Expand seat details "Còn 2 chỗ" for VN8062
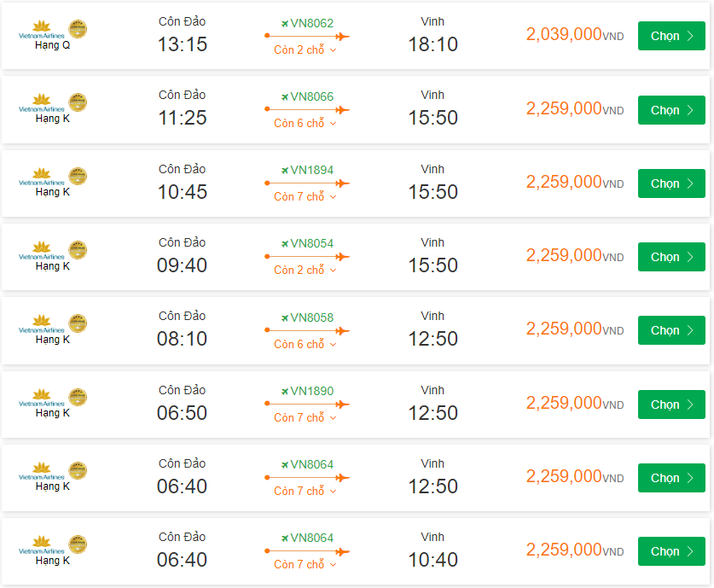Viewport: 714px width, 588px height. pyautogui.click(x=305, y=50)
